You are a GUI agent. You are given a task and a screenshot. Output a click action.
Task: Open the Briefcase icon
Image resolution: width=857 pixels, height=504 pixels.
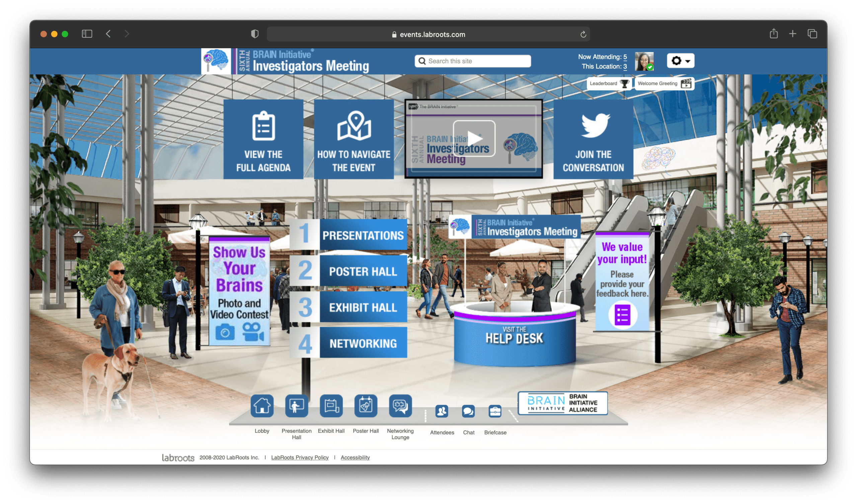pos(495,412)
